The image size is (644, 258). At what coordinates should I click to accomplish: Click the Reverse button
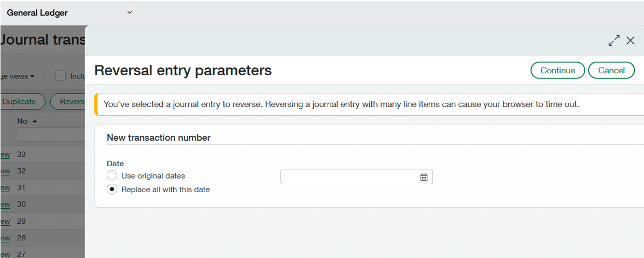[69, 102]
